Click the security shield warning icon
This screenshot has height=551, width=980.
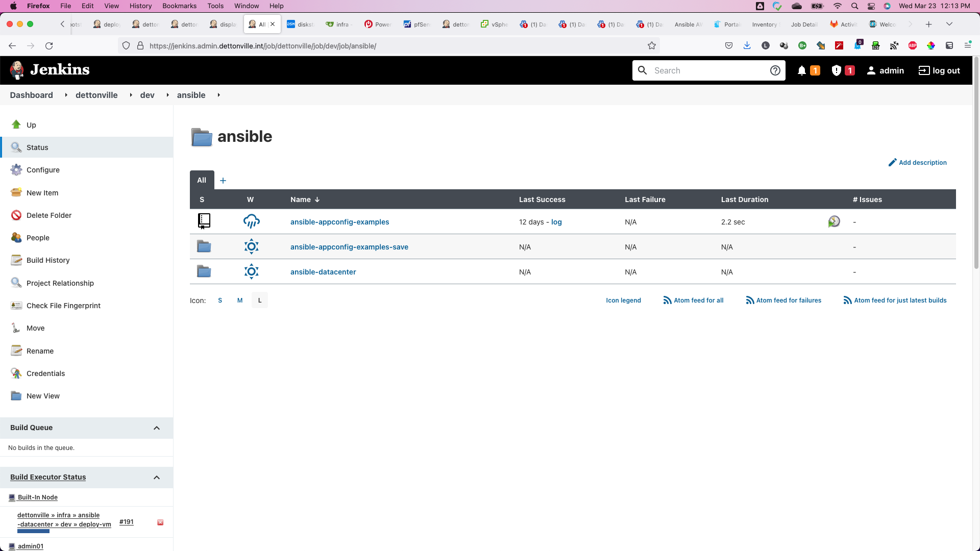point(836,70)
